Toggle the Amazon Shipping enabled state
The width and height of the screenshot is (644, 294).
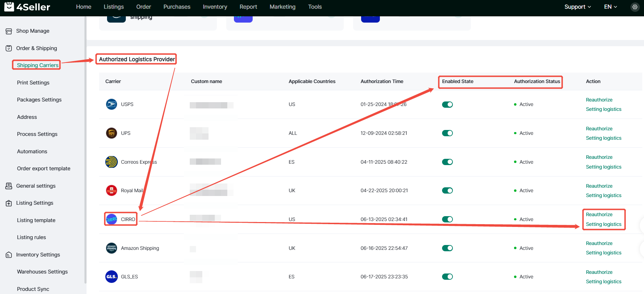click(447, 248)
